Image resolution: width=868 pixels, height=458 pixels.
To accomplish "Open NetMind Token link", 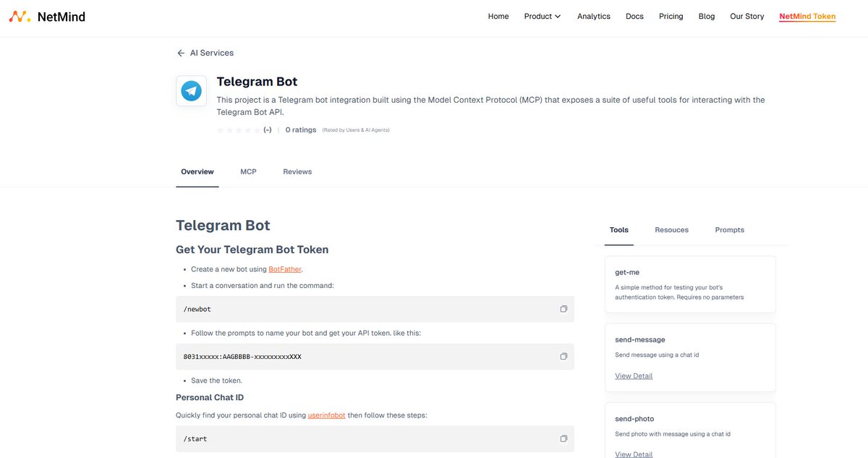I will (x=807, y=16).
